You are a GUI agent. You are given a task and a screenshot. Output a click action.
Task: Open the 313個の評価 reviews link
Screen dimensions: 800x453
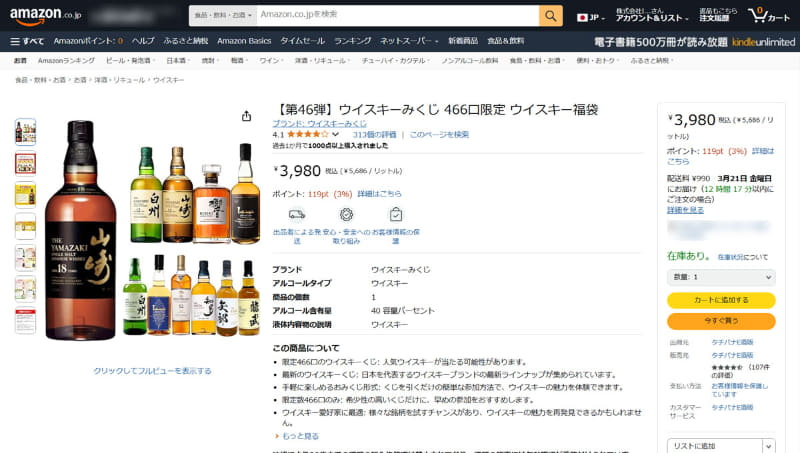click(374, 135)
